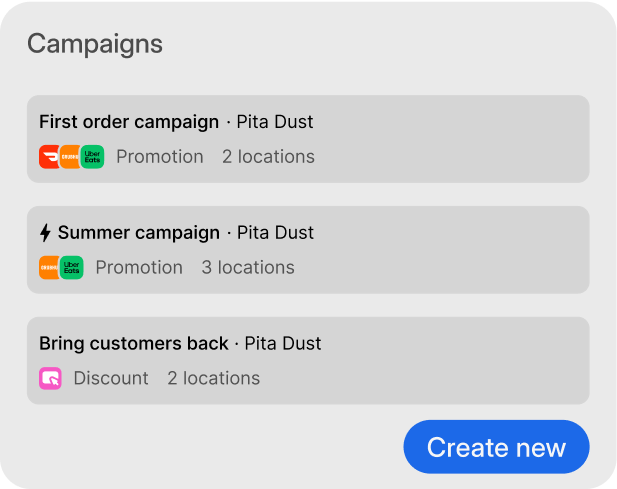Open the First order campaign title
The image size is (617, 489).
click(x=129, y=122)
